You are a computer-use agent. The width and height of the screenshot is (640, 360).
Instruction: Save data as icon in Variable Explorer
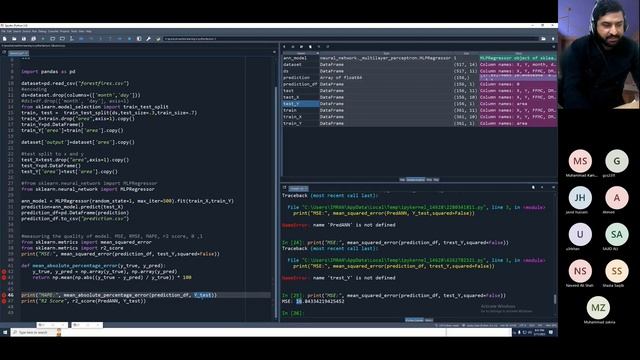(x=301, y=47)
